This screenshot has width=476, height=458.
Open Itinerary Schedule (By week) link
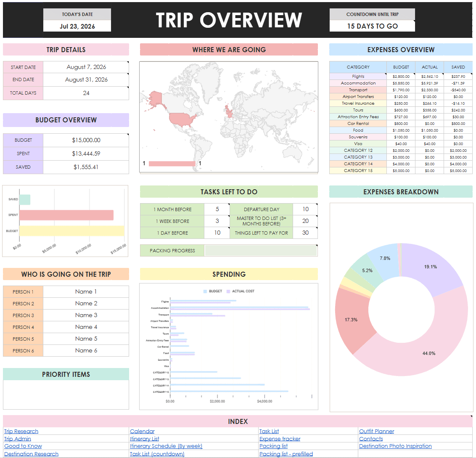[166, 446]
